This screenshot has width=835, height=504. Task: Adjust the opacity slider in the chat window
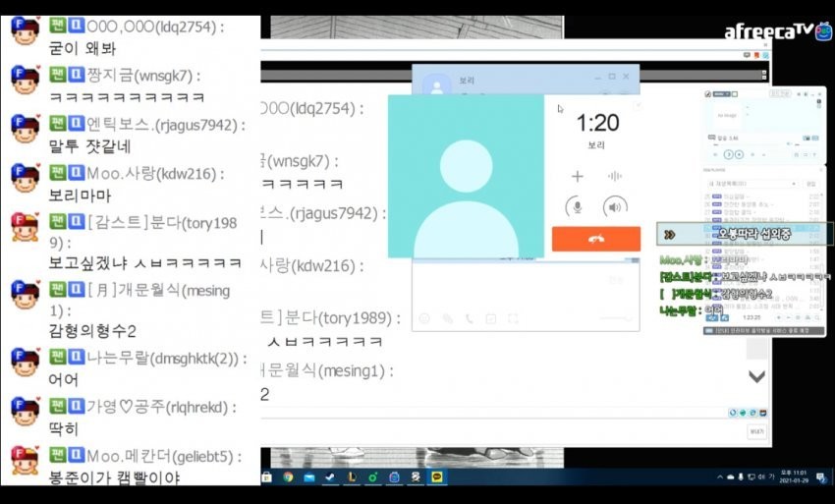(x=616, y=318)
